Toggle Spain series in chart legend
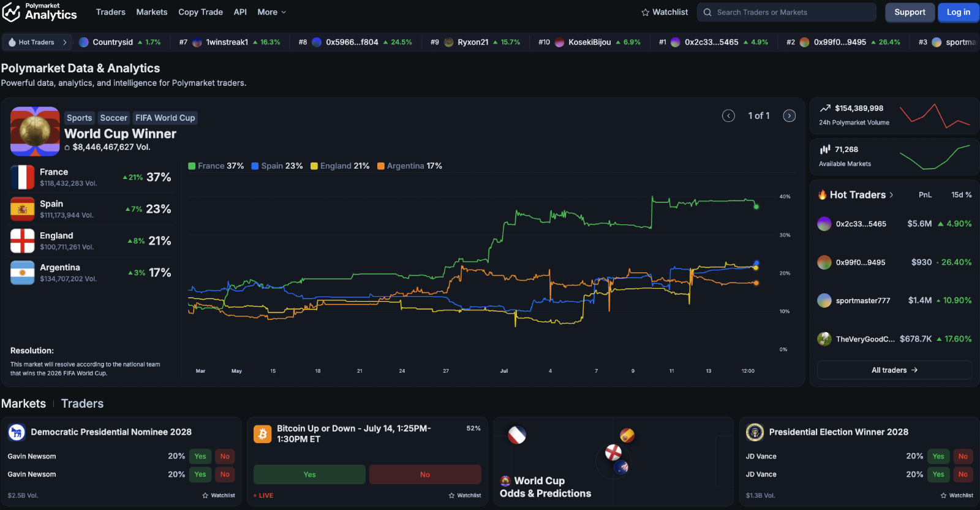980x510 pixels. (x=277, y=166)
